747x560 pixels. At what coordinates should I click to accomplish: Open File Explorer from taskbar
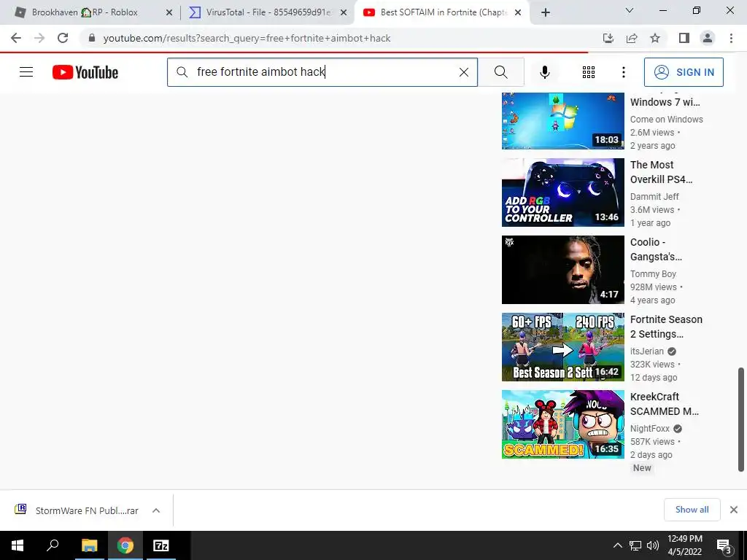click(x=89, y=545)
